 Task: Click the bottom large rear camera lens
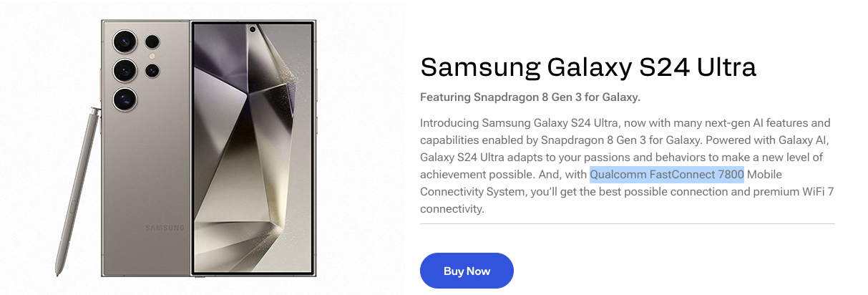pyautogui.click(x=124, y=98)
